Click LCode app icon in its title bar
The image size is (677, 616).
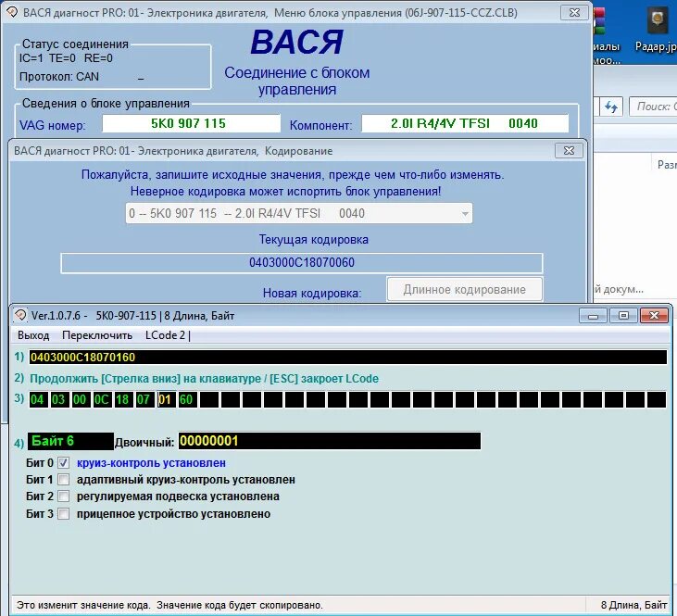[x=19, y=315]
